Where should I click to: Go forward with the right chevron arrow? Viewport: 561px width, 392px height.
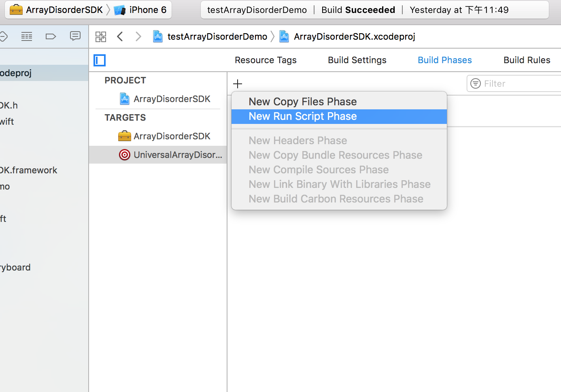click(x=138, y=37)
